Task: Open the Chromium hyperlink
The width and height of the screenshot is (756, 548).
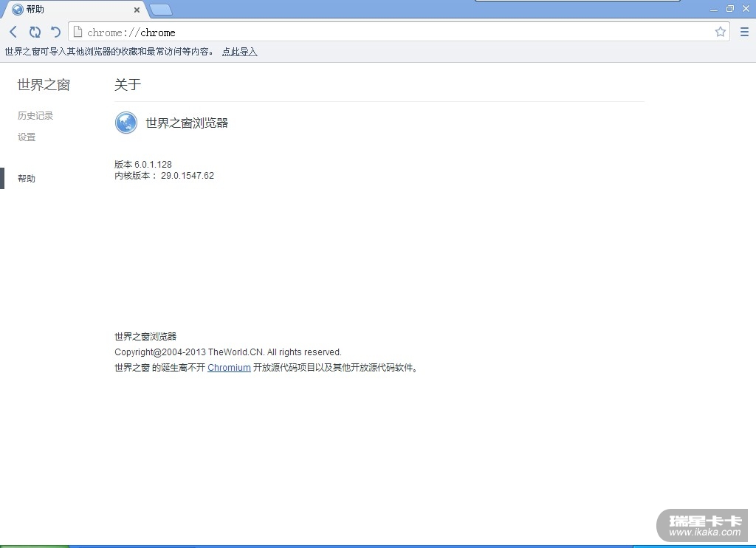Action: [x=229, y=368]
